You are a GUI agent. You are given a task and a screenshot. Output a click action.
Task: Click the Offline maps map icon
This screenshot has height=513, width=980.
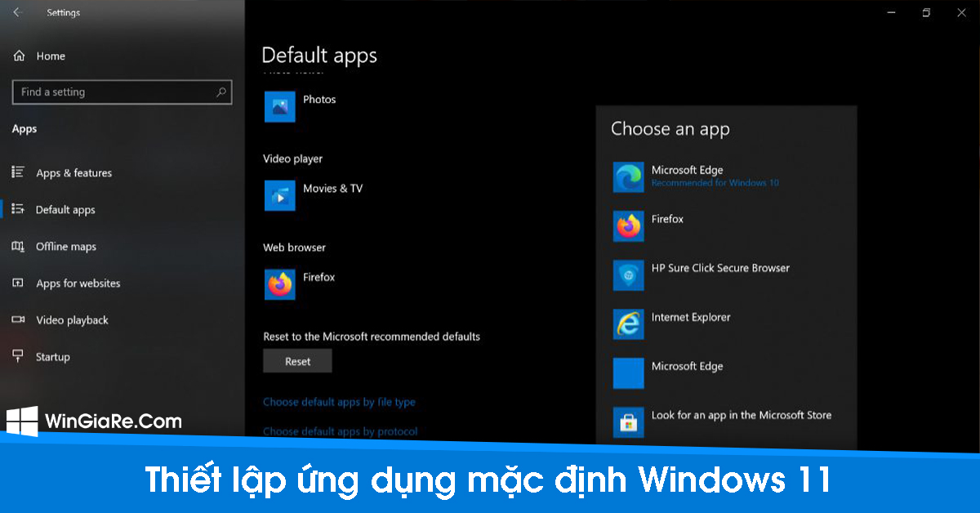(x=18, y=246)
